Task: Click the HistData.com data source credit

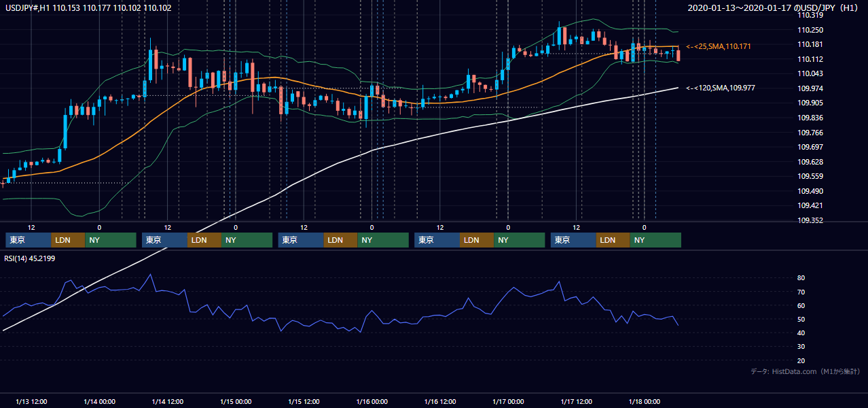Action: coord(805,372)
